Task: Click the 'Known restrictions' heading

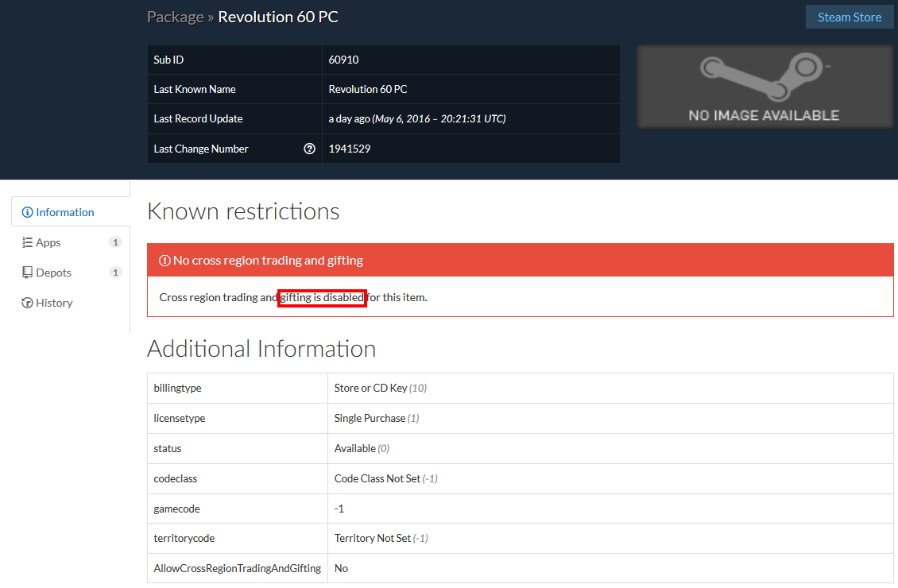Action: [243, 211]
